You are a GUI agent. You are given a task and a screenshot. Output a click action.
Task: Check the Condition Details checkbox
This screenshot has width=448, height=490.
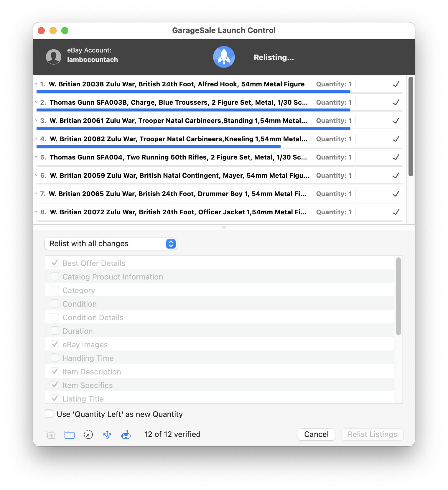[55, 317]
